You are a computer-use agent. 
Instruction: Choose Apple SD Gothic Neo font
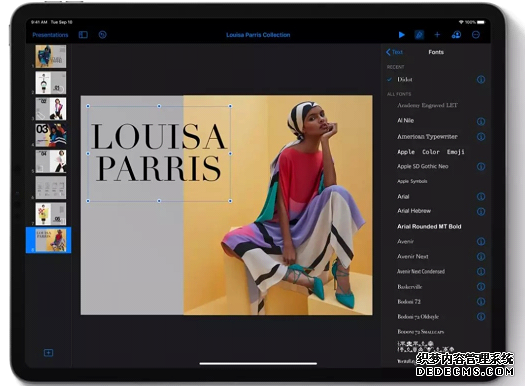423,166
